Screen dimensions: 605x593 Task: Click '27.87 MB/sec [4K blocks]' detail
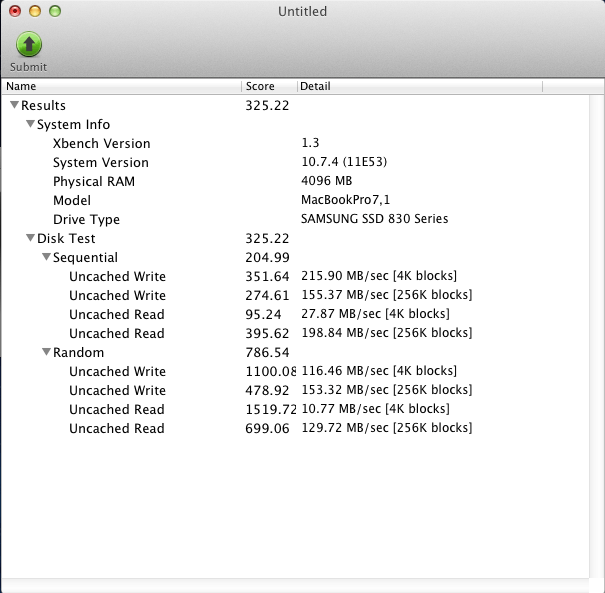pyautogui.click(x=375, y=314)
